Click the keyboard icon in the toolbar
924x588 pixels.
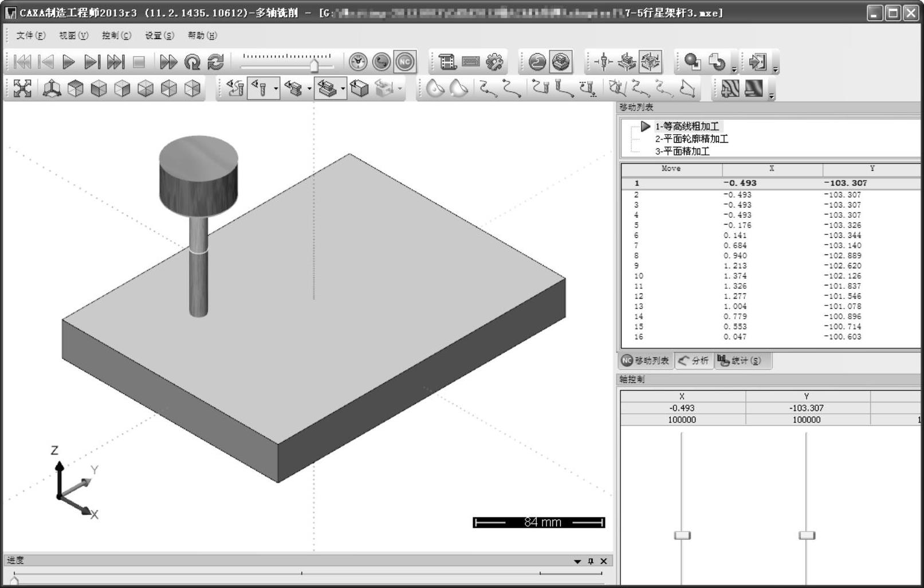coord(470,62)
